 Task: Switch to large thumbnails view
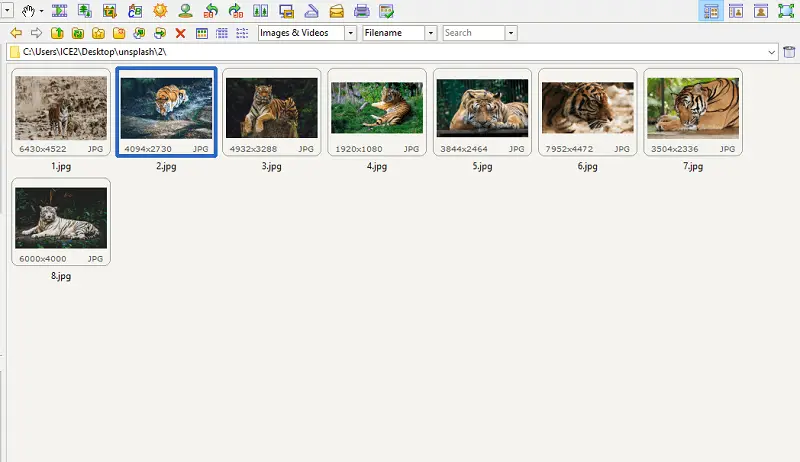click(x=203, y=33)
